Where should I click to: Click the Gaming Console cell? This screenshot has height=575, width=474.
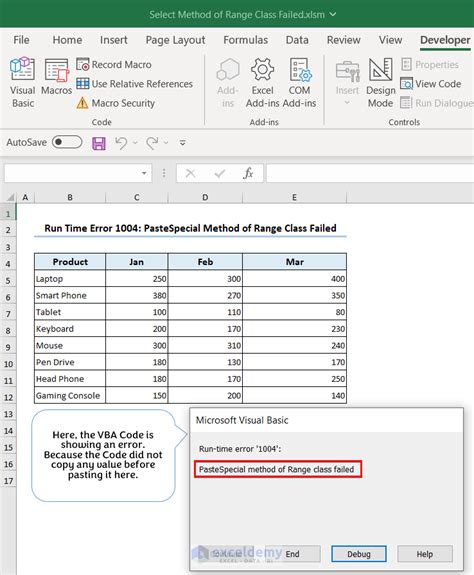click(70, 396)
